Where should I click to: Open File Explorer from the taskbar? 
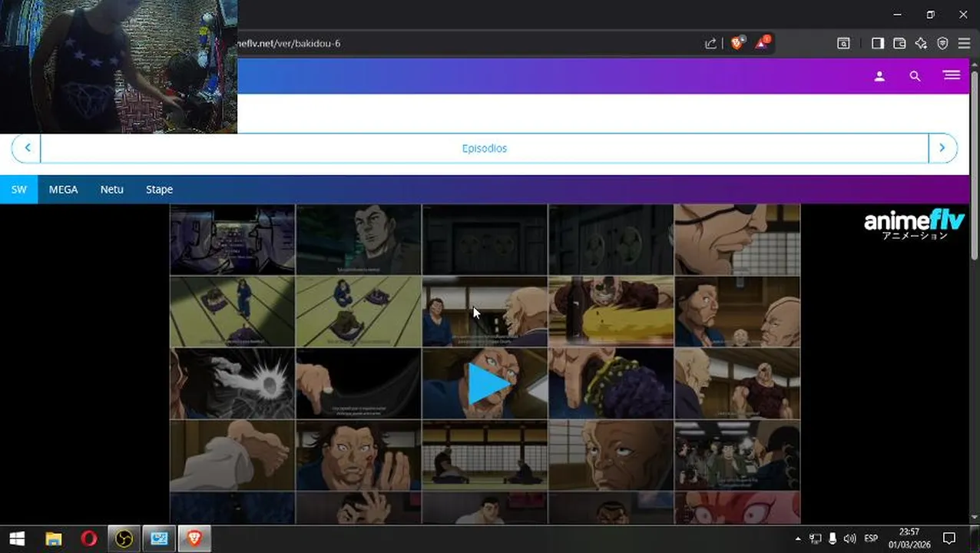53,539
